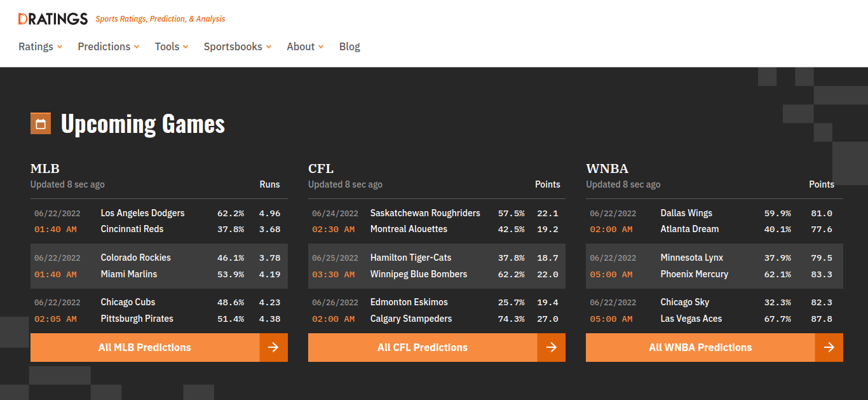The image size is (868, 400).
Task: Click Minnesota Lynx team name
Action: point(692,258)
